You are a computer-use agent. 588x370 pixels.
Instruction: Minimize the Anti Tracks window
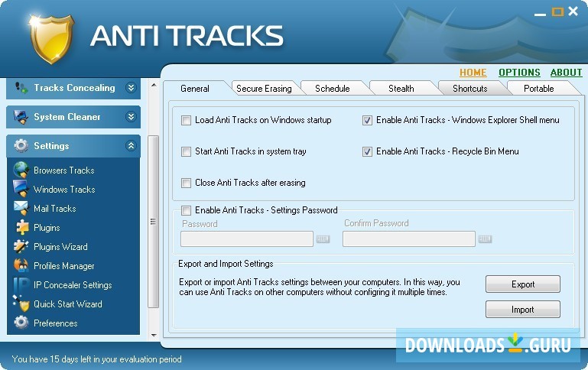(540, 15)
